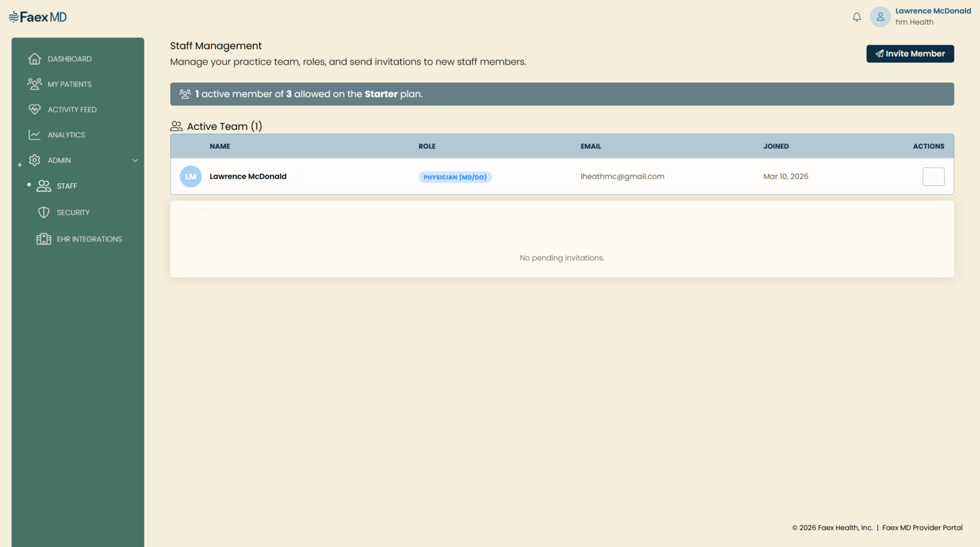This screenshot has height=547, width=980.
Task: Click the Starter plan text in banner
Action: pos(381,94)
